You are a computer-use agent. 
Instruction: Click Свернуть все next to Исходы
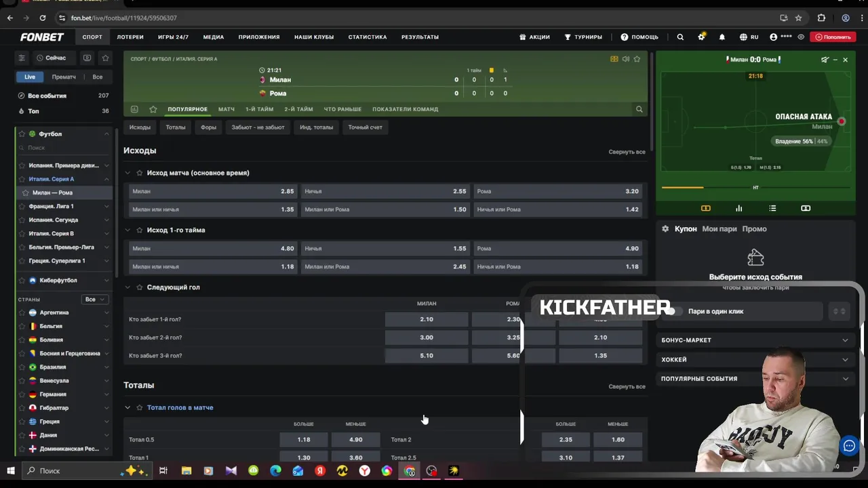[x=627, y=152]
